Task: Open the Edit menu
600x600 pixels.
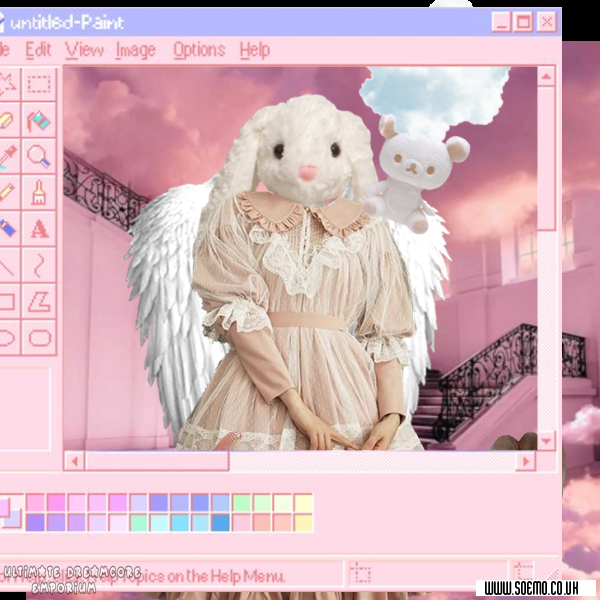Action: point(38,49)
